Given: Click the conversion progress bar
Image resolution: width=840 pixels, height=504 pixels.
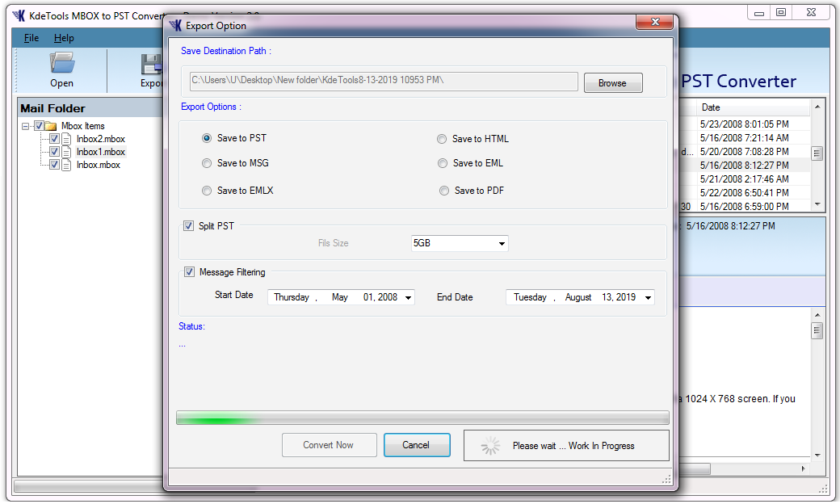Looking at the screenshot, I should [x=422, y=418].
